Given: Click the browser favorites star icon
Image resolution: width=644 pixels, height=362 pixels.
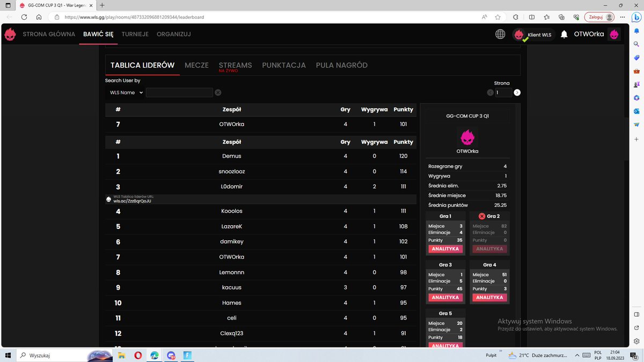Looking at the screenshot, I should (498, 17).
